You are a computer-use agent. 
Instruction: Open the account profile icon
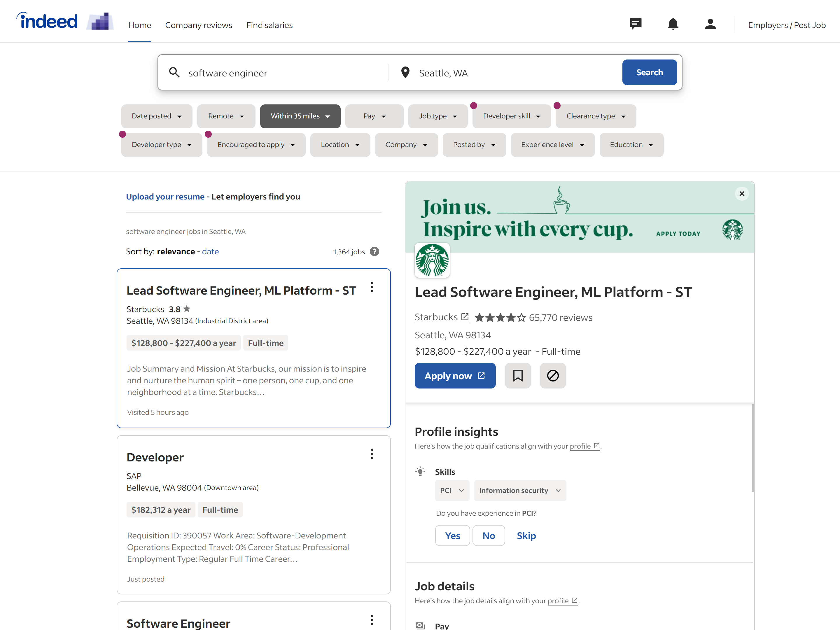click(x=710, y=24)
